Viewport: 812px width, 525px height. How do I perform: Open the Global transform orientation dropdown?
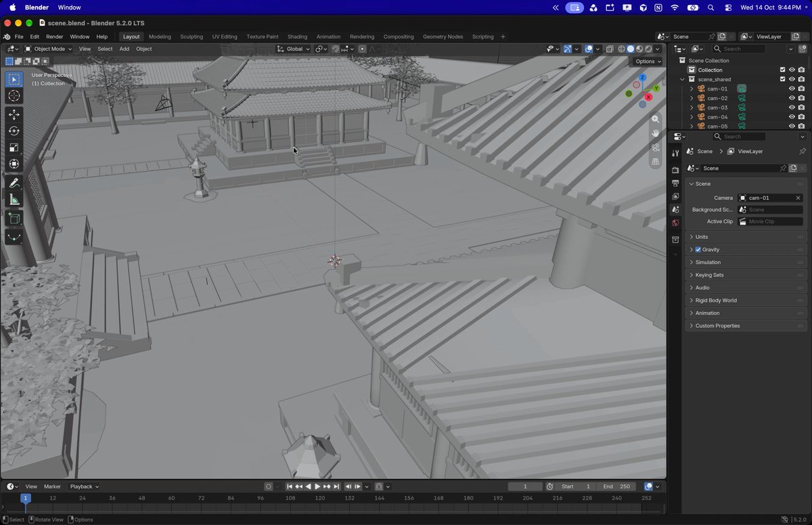pyautogui.click(x=294, y=49)
